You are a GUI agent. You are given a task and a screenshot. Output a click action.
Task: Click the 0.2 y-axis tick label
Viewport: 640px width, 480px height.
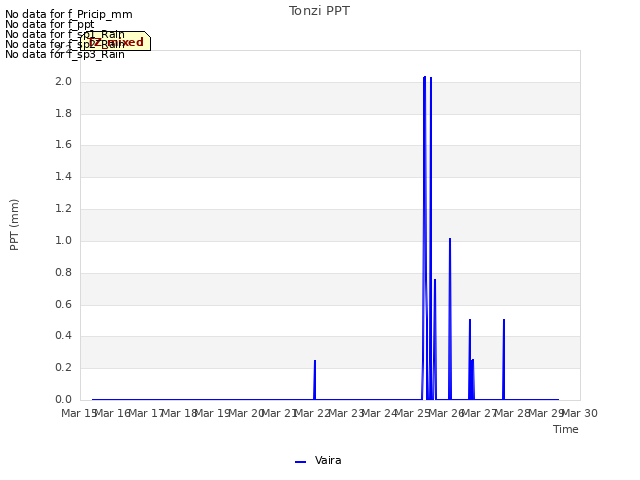tap(63, 367)
